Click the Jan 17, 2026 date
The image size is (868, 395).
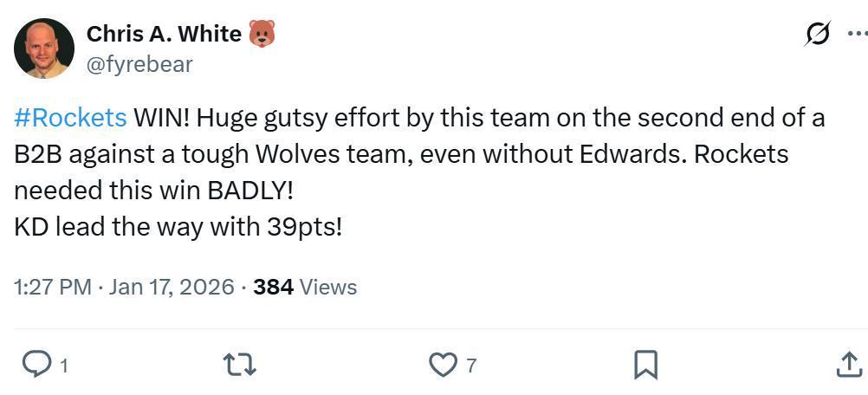[172, 287]
